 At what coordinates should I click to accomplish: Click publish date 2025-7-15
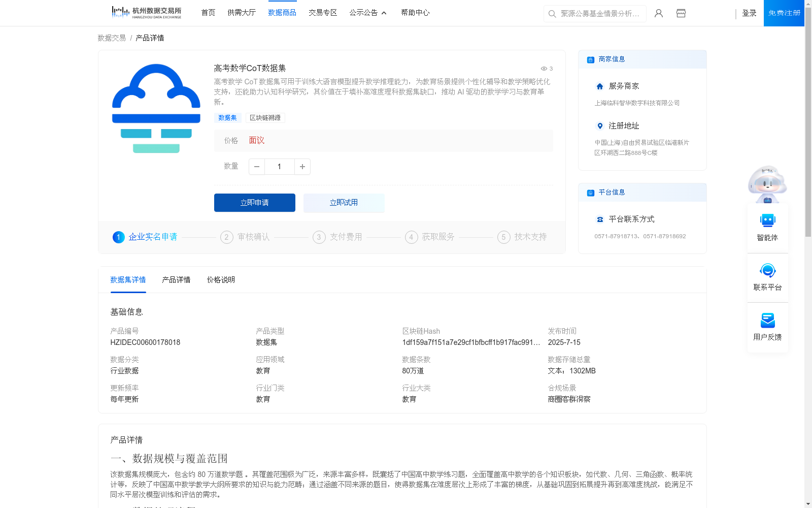(x=564, y=342)
